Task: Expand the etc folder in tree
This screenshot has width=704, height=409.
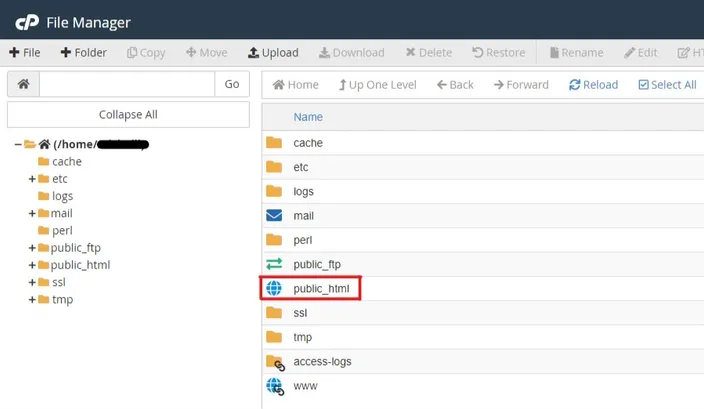Action: [x=32, y=179]
